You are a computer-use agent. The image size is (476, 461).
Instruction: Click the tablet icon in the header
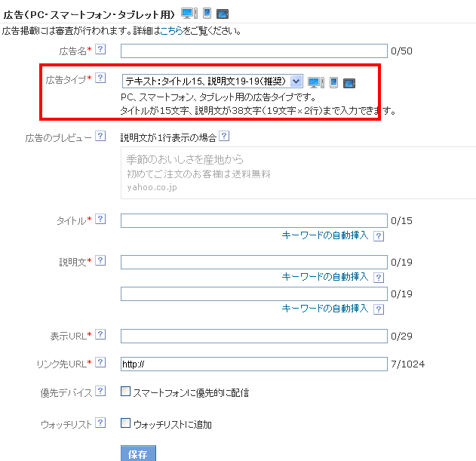point(223,14)
